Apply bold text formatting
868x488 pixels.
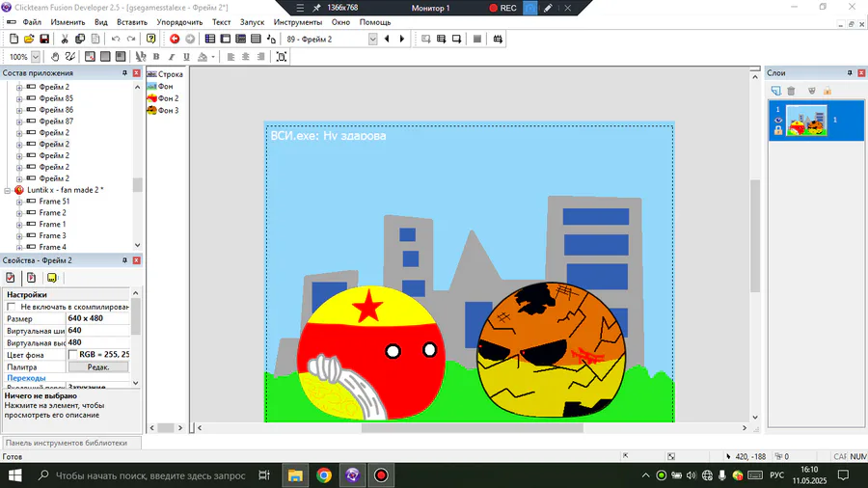[x=156, y=57]
